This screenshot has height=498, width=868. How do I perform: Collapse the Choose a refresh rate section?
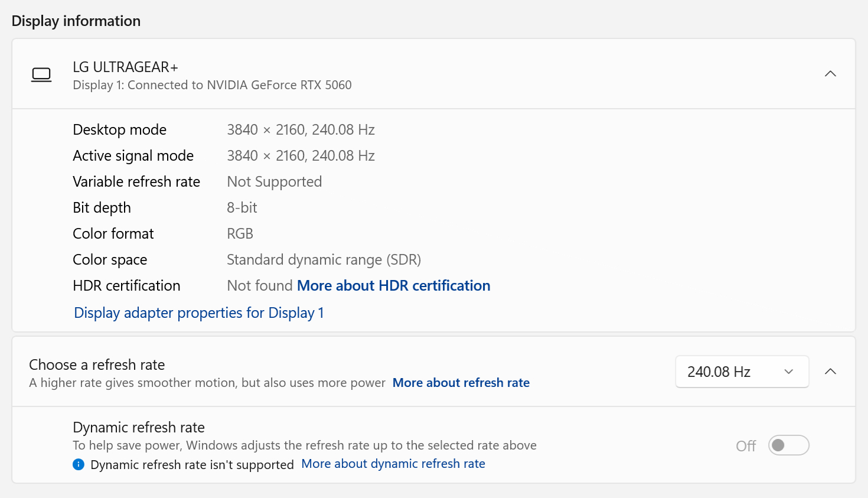coord(830,372)
